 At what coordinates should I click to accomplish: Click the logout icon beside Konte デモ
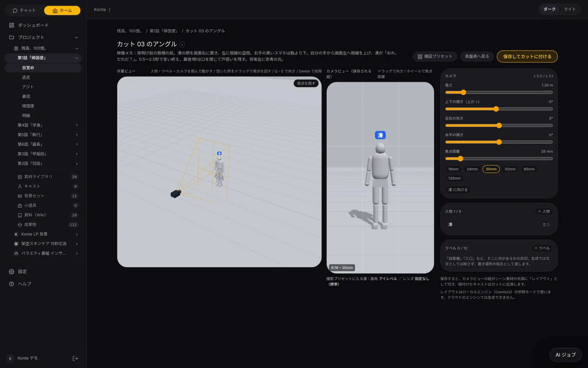coord(75,358)
